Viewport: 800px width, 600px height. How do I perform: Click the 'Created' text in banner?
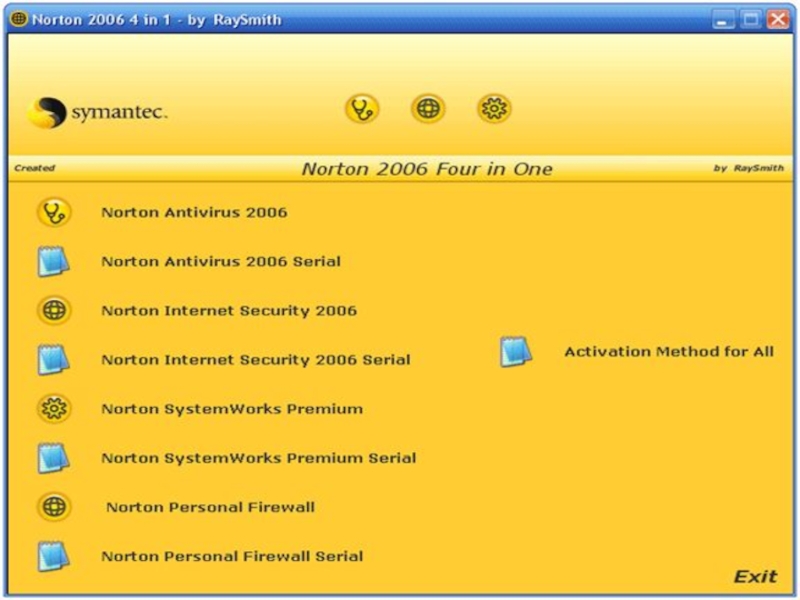(x=35, y=168)
